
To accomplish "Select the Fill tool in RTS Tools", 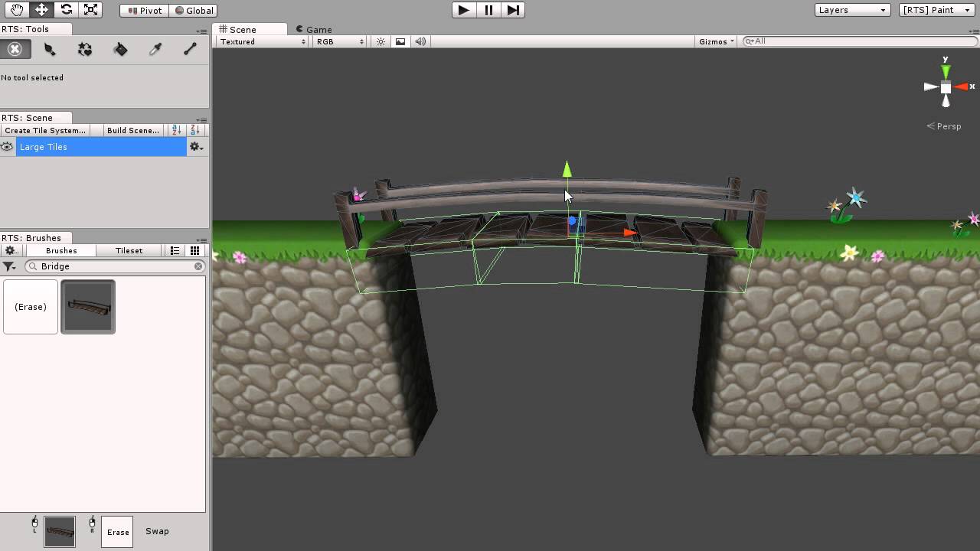I will (x=120, y=49).
